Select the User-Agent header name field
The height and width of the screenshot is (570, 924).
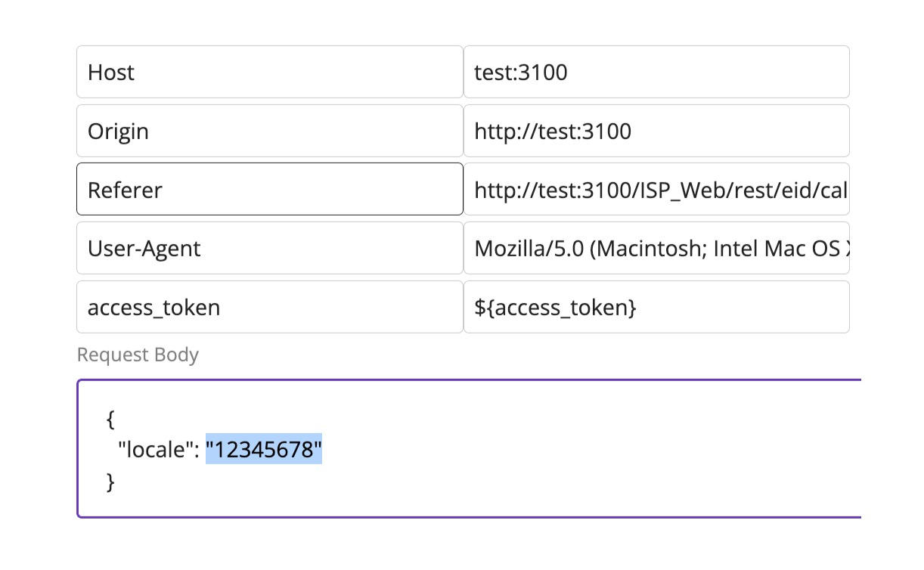(269, 249)
